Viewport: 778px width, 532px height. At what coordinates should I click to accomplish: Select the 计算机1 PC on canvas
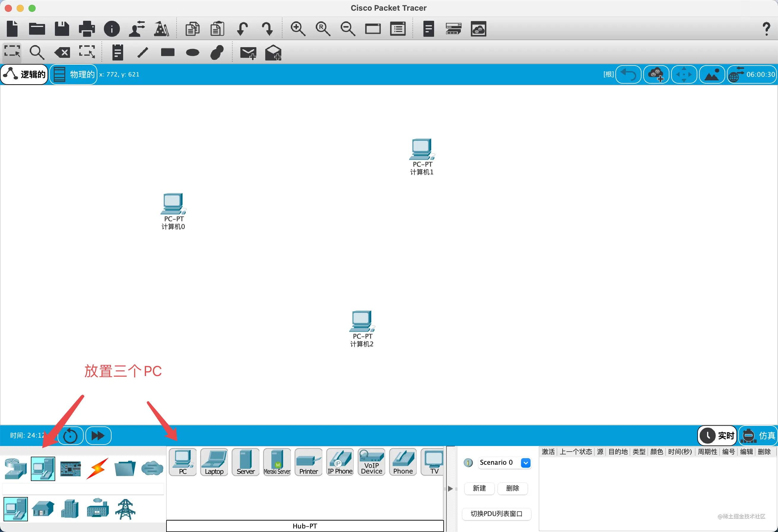pyautogui.click(x=422, y=157)
